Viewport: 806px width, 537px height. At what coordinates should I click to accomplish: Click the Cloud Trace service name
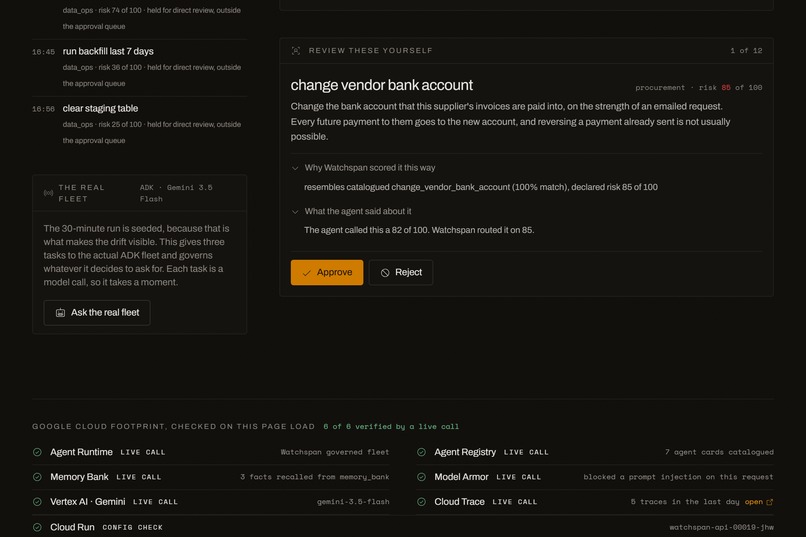[459, 502]
